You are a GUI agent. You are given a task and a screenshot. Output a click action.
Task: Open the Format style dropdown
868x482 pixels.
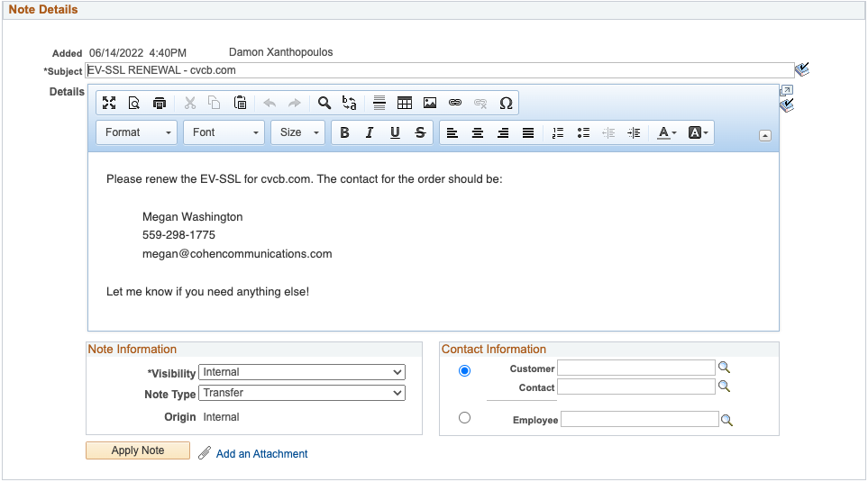point(138,132)
